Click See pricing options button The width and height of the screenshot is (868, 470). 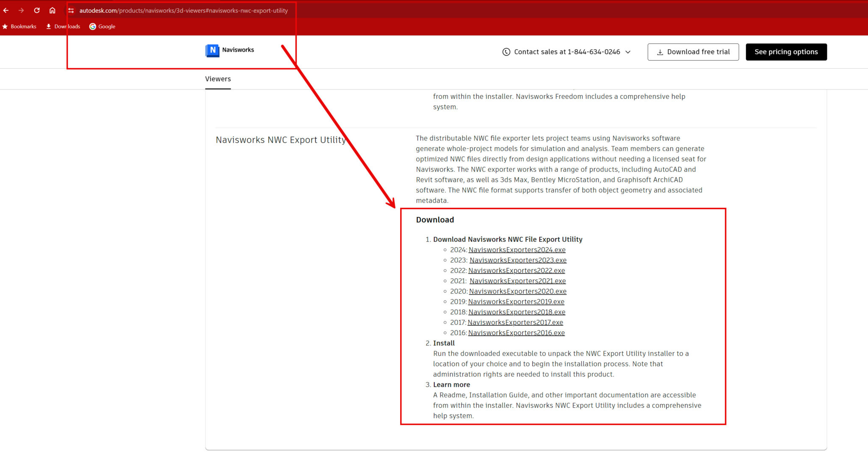(786, 52)
